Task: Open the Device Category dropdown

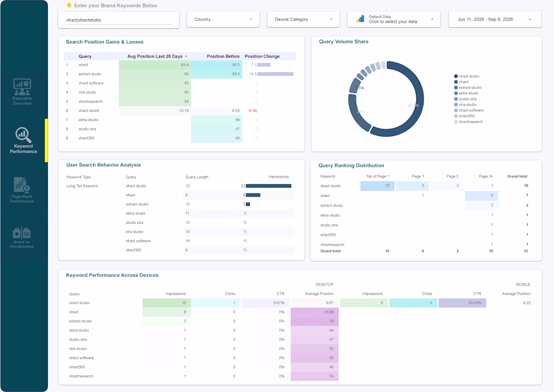Action: point(303,20)
